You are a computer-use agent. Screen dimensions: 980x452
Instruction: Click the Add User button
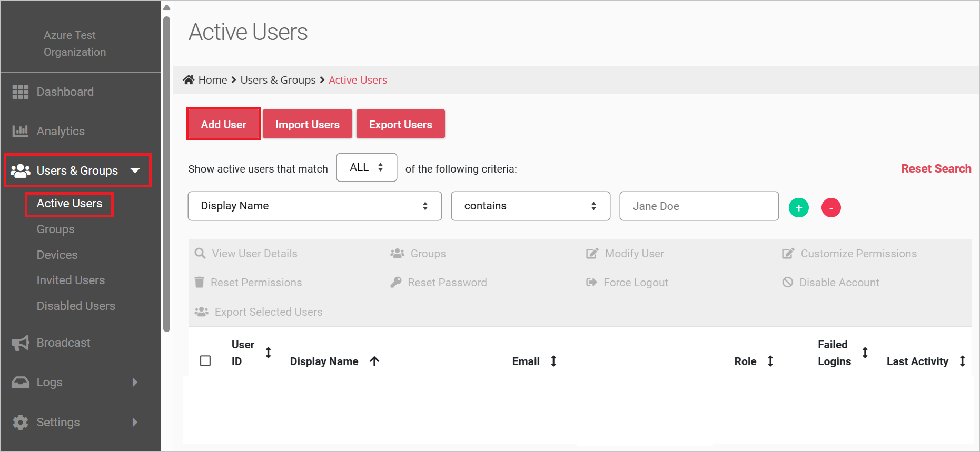coord(224,124)
